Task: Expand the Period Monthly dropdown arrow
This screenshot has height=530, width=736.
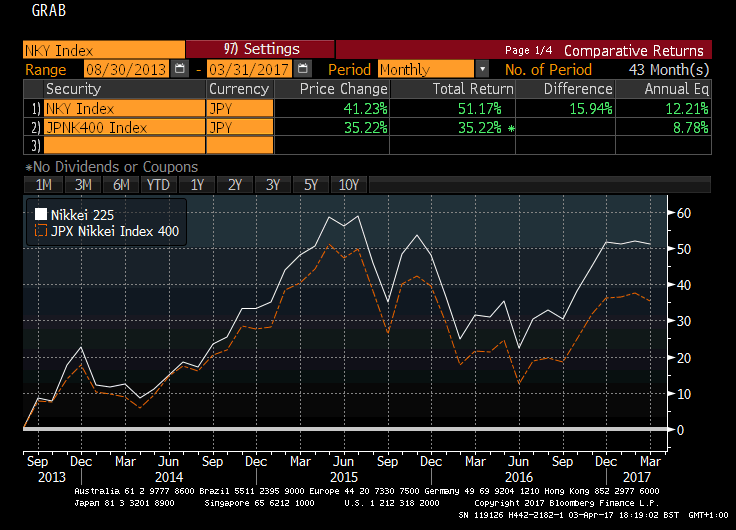Action: pyautogui.click(x=482, y=69)
